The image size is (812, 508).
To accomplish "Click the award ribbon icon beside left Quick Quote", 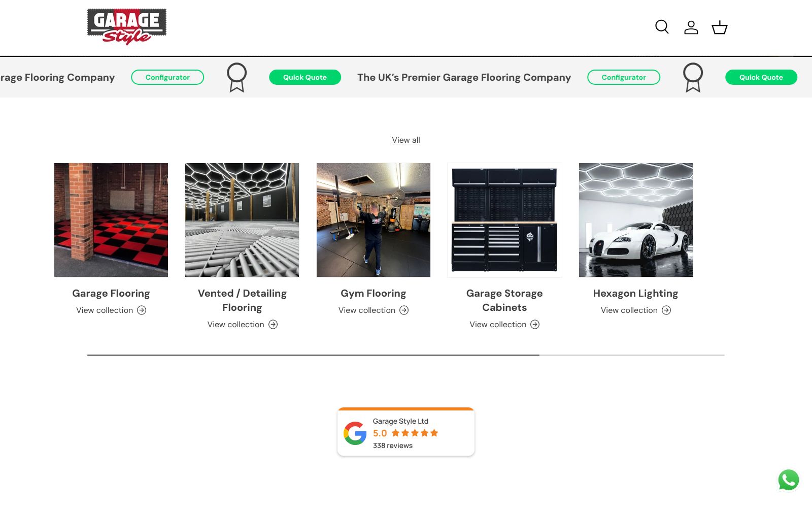I will [x=236, y=77].
